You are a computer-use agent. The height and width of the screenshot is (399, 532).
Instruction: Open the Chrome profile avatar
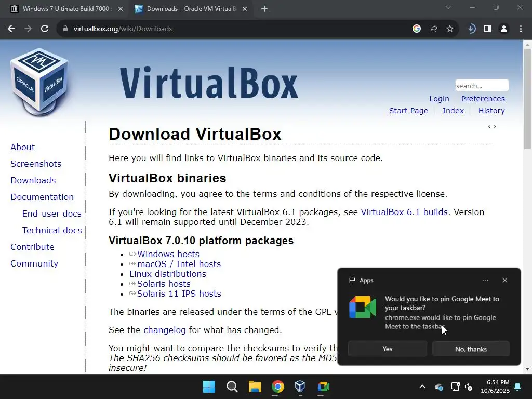tap(504, 29)
